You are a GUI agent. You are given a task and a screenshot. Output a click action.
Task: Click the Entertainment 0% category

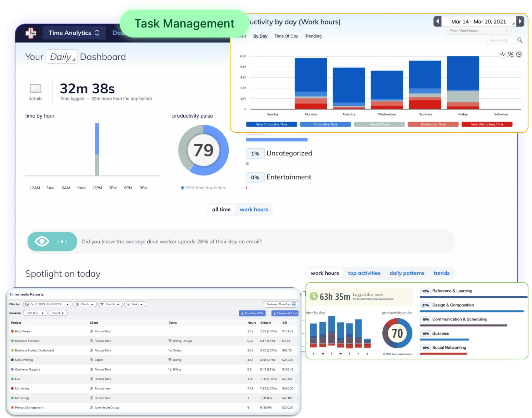(x=279, y=178)
